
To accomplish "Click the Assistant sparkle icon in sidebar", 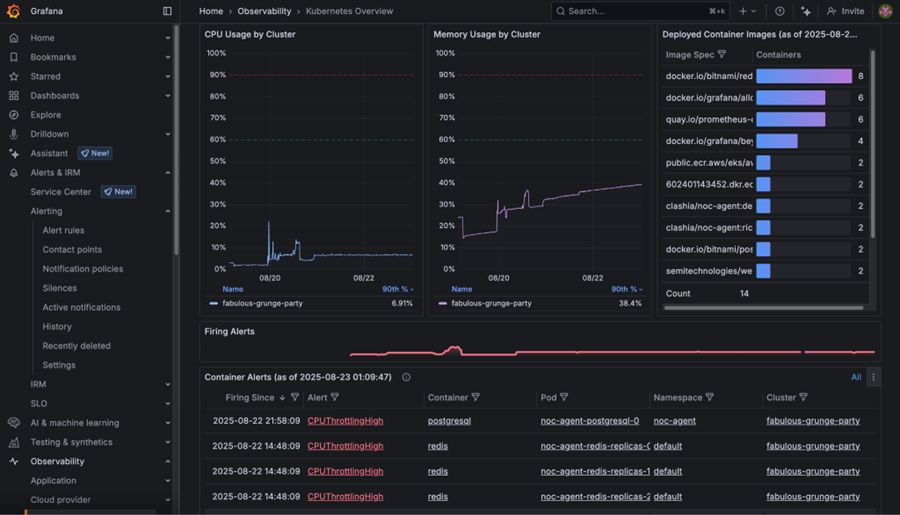I will pyautogui.click(x=14, y=153).
